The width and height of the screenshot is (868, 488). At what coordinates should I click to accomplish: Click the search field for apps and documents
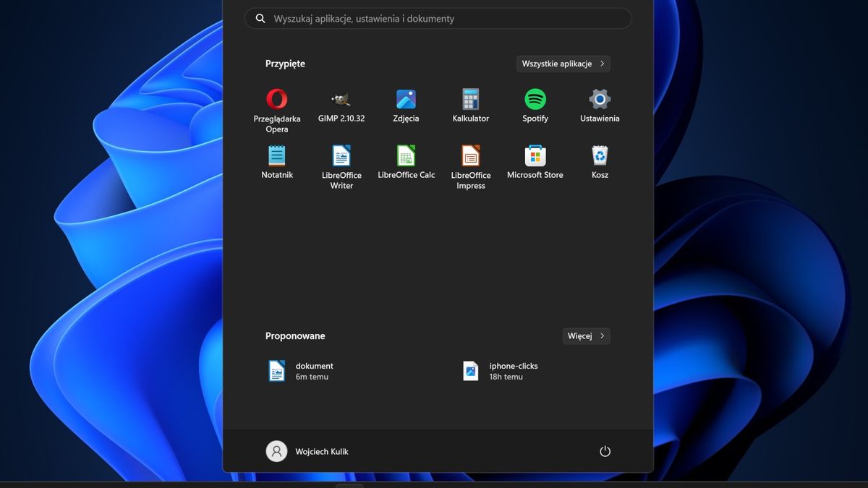438,19
